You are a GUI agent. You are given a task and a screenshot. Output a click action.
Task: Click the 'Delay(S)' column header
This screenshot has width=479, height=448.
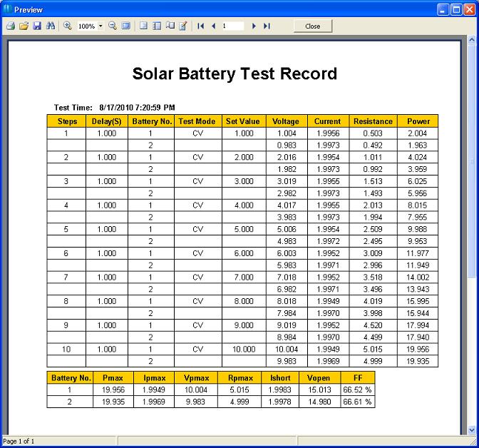107,121
